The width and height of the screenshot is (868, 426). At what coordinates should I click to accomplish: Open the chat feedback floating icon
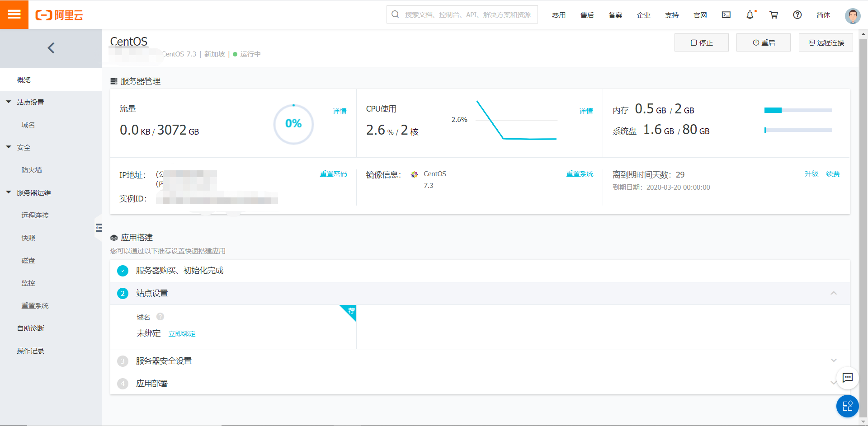(x=847, y=378)
